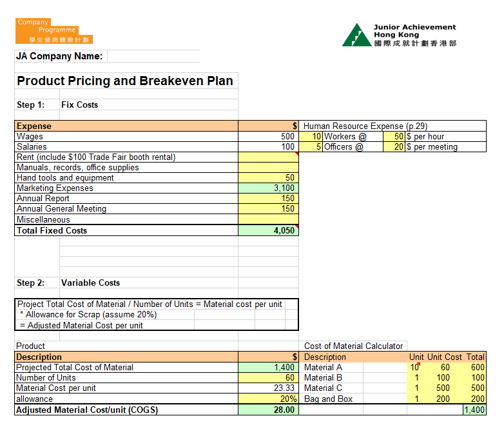Select the empty Manuals, records, office supplies cell
504x438 pixels.
pos(268,168)
